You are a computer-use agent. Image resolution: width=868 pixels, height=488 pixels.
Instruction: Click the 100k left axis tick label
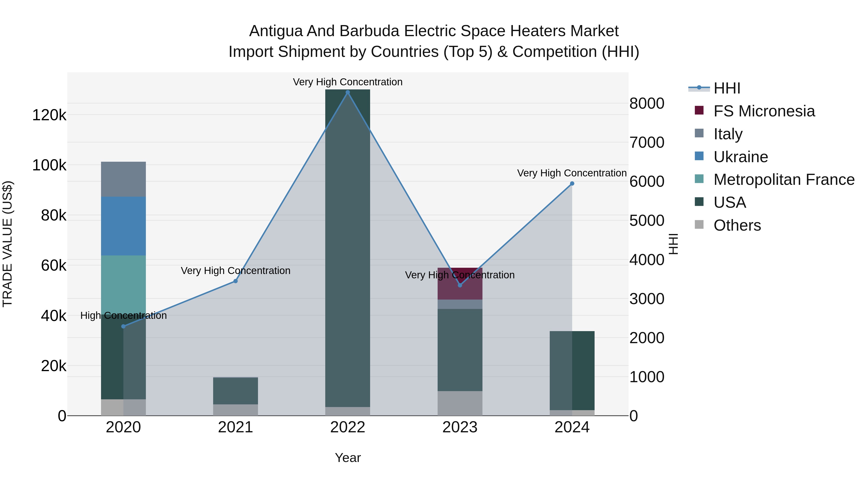click(x=49, y=165)
